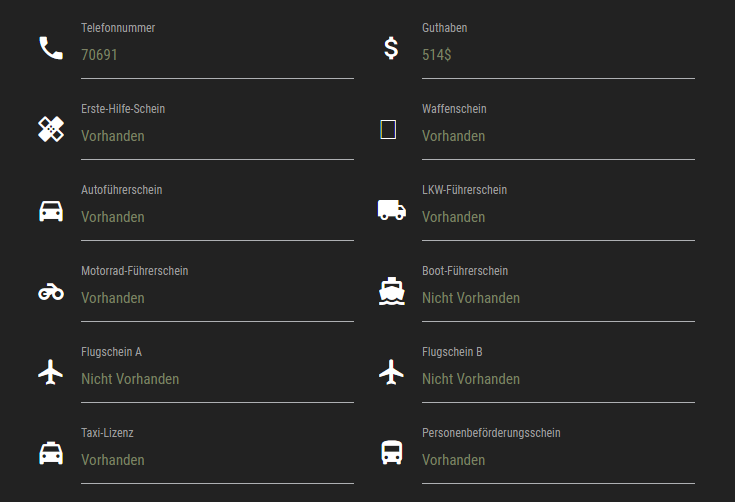Select the Telefonnummer field showing 70691
Viewport: 735px width, 502px height.
tap(217, 55)
